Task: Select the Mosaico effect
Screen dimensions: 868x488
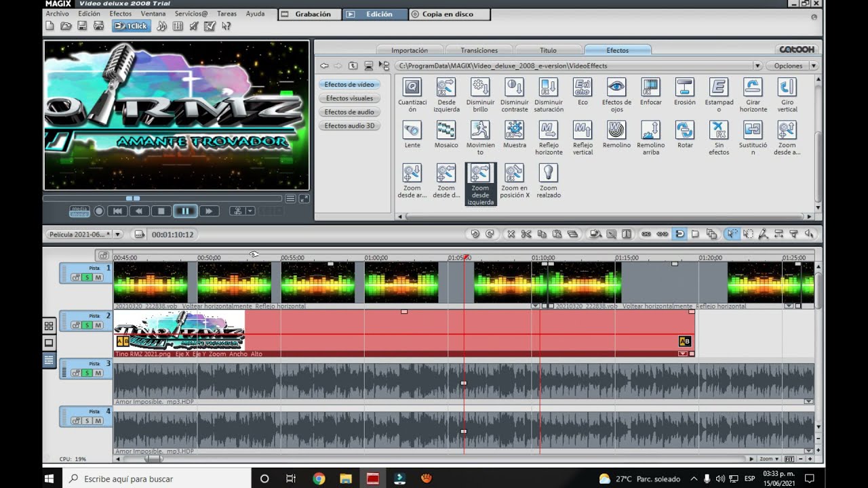Action: coord(446,129)
